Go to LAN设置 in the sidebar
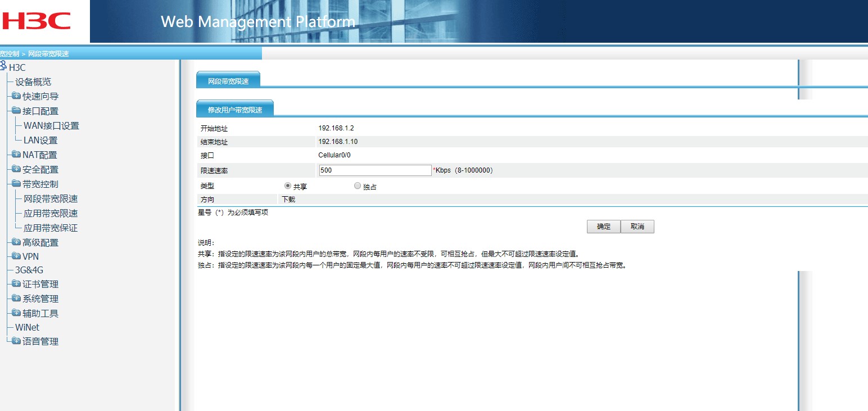 [x=40, y=141]
